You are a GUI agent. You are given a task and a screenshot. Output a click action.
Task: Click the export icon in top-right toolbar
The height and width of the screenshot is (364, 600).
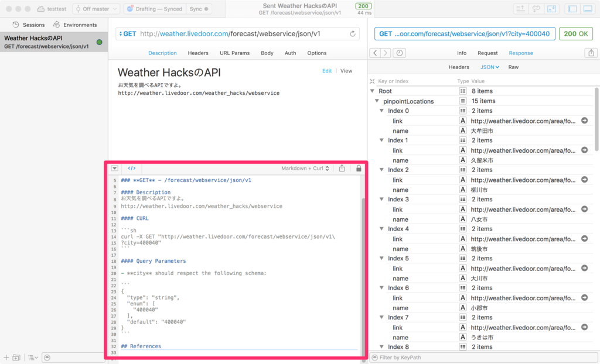pyautogui.click(x=520, y=9)
